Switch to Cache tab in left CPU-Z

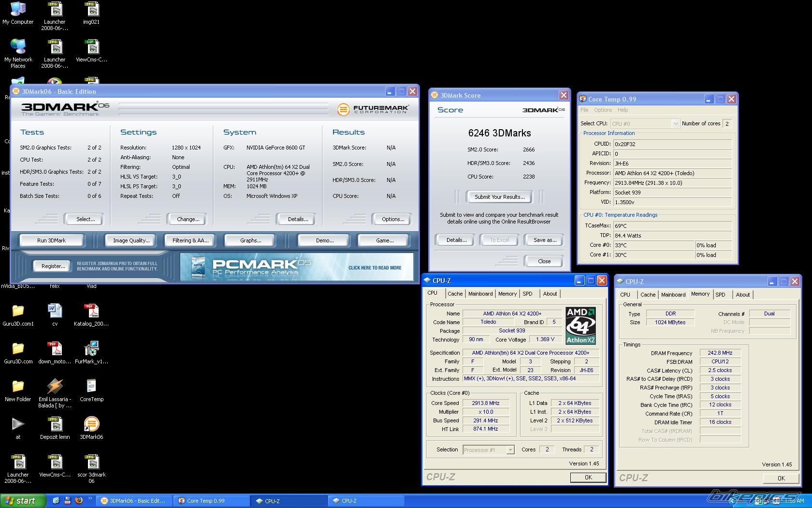[455, 294]
